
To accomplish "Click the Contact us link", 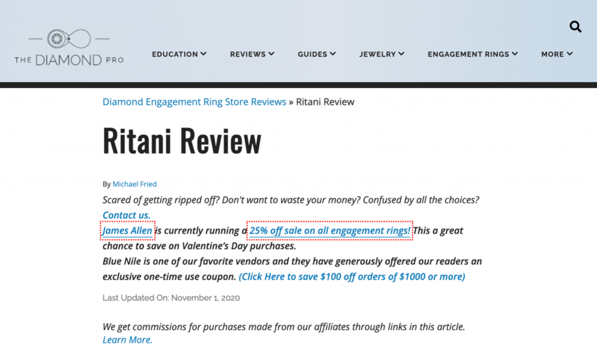I will (x=127, y=215).
